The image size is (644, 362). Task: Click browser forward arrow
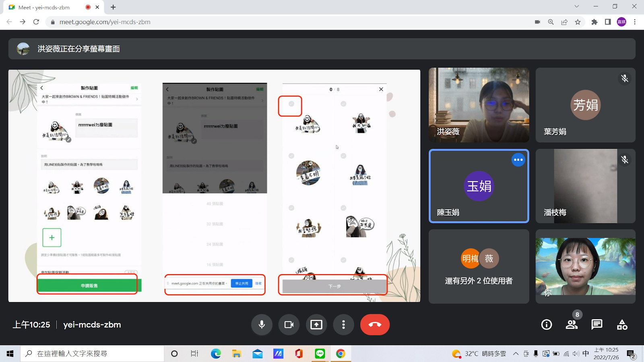click(23, 22)
